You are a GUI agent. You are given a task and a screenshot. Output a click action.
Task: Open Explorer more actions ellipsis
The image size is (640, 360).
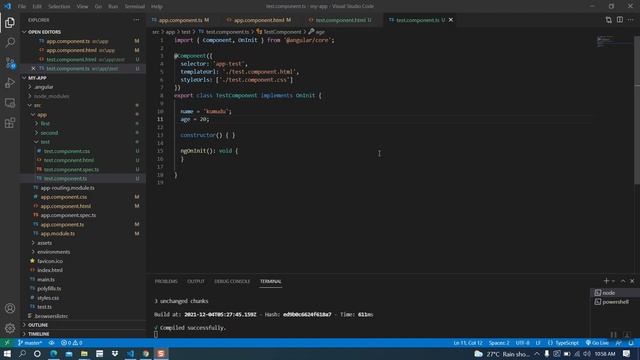(136, 20)
